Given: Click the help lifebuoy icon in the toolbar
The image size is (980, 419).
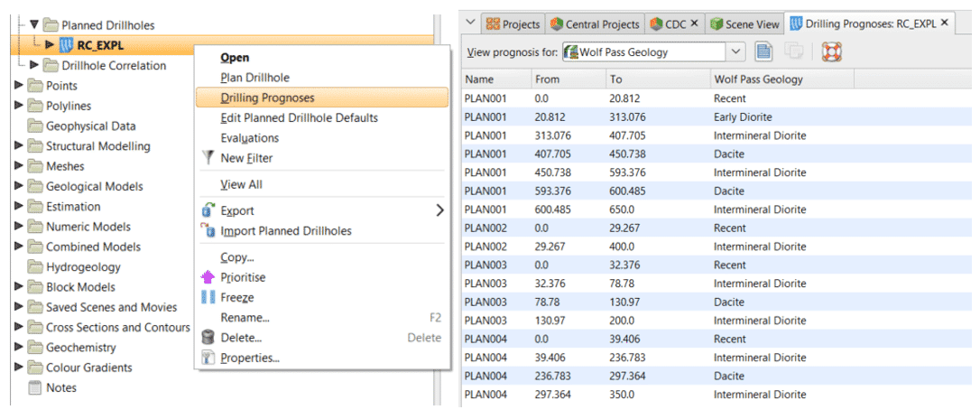Looking at the screenshot, I should point(831,51).
